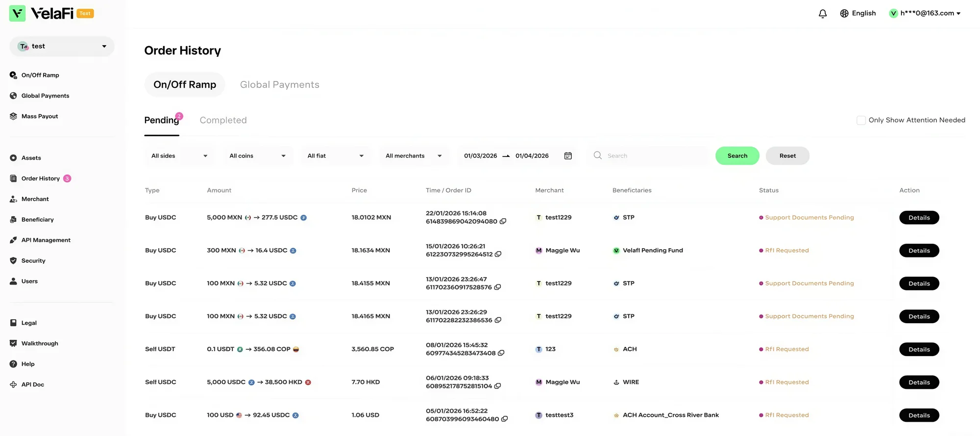Open Order History in the sidebar
Image resolution: width=980 pixels, height=436 pixels.
pos(41,179)
